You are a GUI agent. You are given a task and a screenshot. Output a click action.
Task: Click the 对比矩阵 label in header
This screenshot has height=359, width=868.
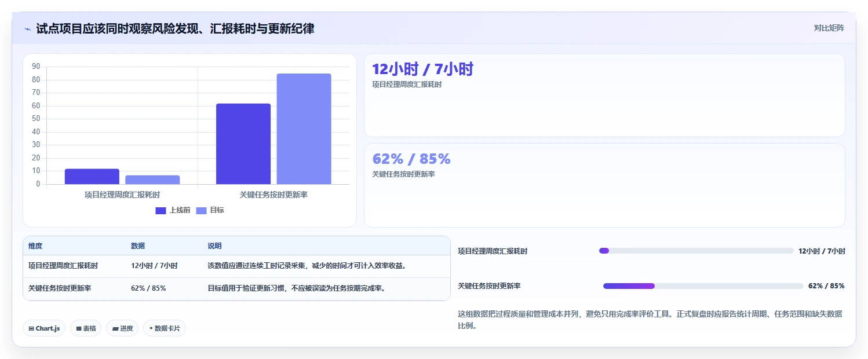829,28
